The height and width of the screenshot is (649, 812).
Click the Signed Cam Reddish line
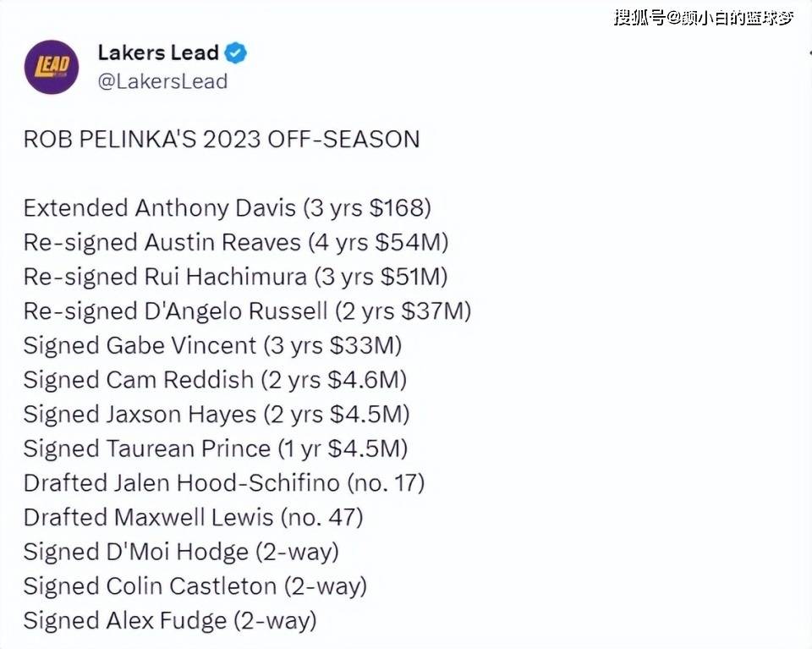coord(215,380)
